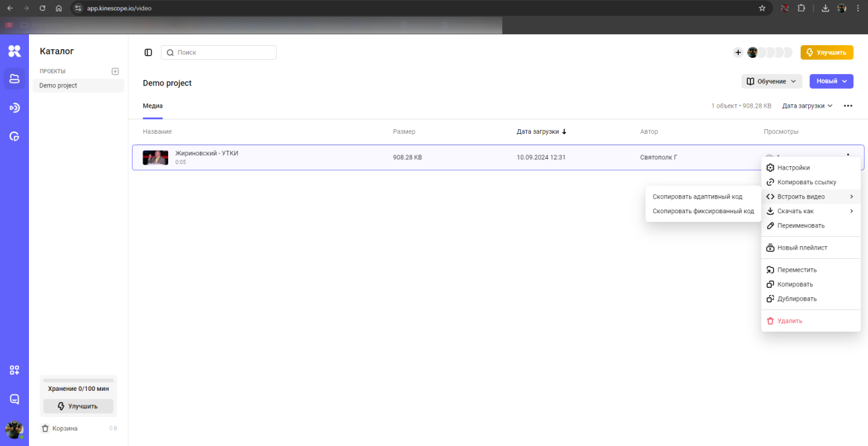This screenshot has width=868, height=446.
Task: Click the video title Жириновский - УТКИ
Action: 207,153
